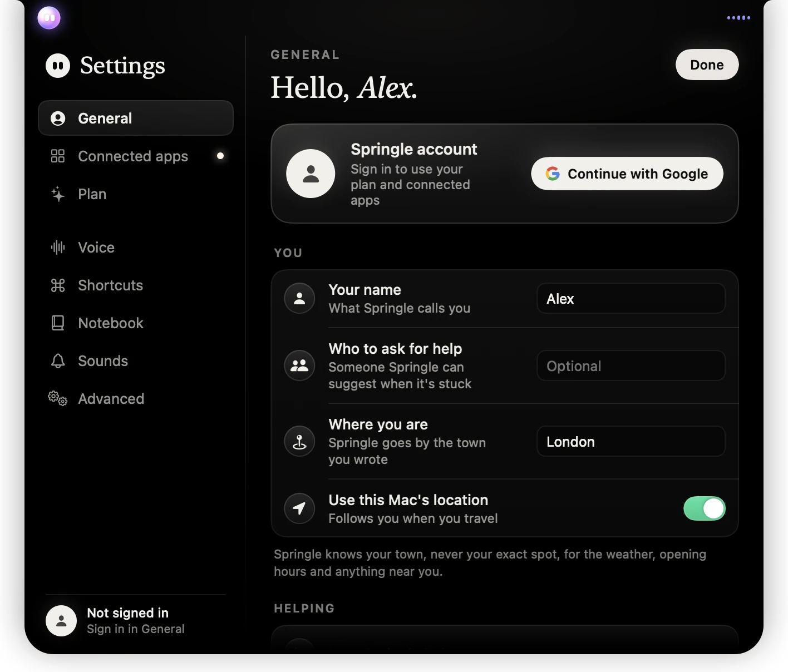This screenshot has height=672, width=788.
Task: Click the 'What Springle calls you' subtitle
Action: tap(400, 308)
